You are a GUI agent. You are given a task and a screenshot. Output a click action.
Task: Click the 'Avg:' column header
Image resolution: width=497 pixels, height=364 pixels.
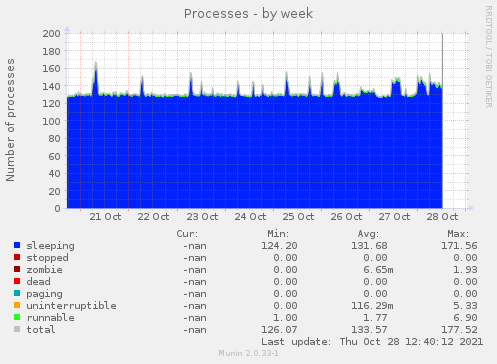pyautogui.click(x=368, y=234)
